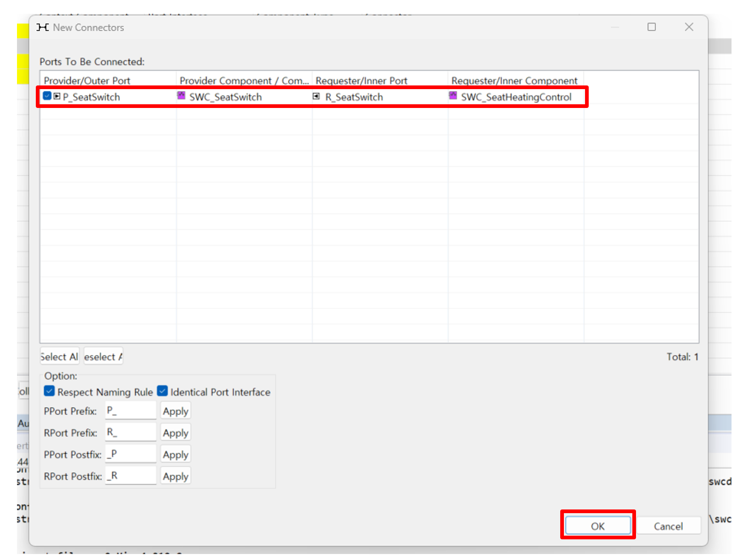
Task: Click the P_SeatSwitch provider port icon
Action: [x=57, y=96]
